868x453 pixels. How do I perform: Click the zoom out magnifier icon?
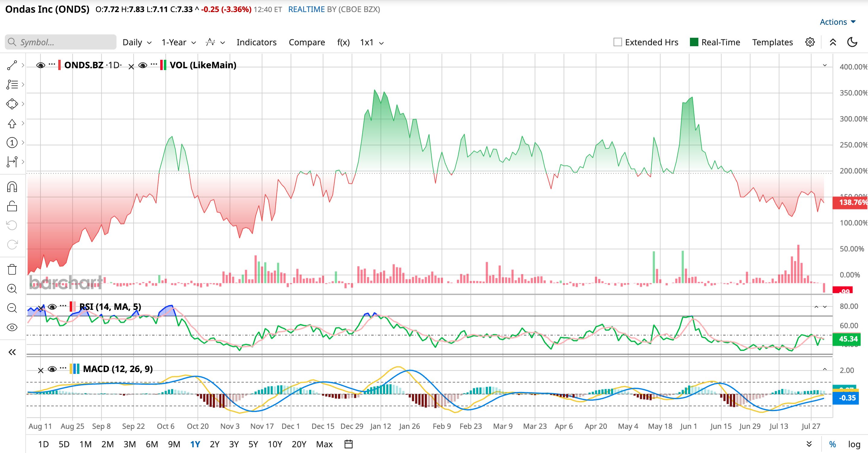[12, 308]
